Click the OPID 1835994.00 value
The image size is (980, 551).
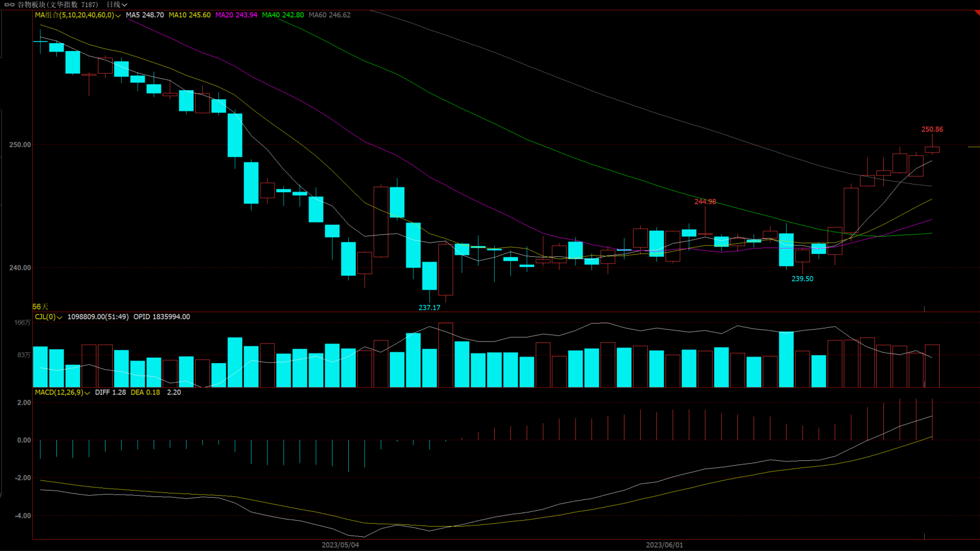coord(161,317)
